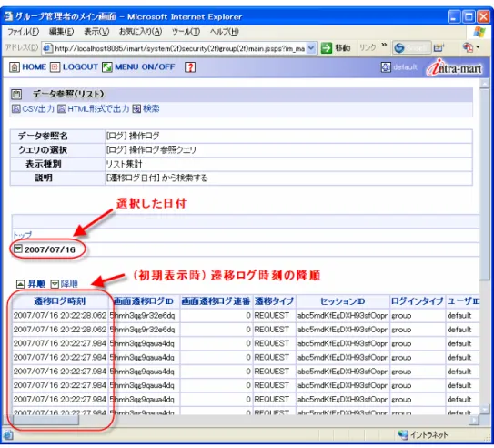Screen dimensions: 494x448
Task: Click the 昇順 ascending arrow icon
Action: coord(20,284)
